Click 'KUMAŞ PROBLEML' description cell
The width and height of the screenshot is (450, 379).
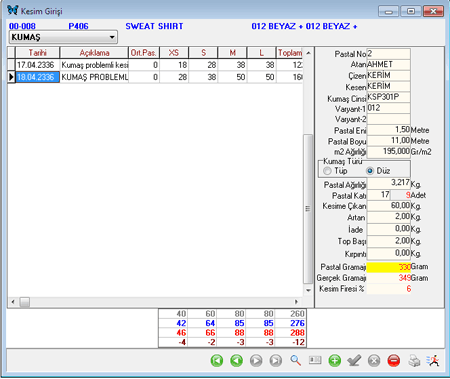coord(94,77)
